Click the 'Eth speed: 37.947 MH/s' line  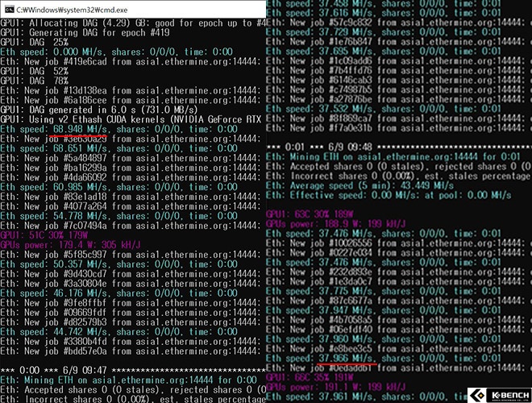pos(384,311)
